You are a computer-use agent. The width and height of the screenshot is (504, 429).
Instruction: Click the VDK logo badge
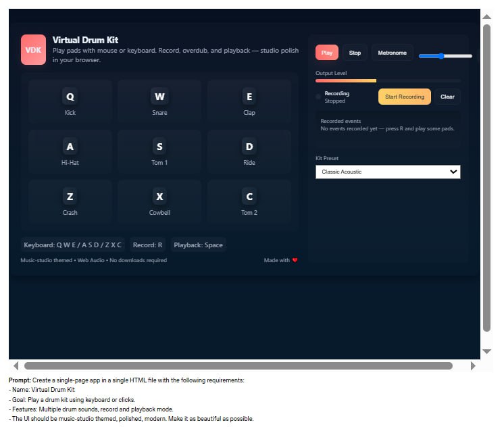pyautogui.click(x=33, y=50)
